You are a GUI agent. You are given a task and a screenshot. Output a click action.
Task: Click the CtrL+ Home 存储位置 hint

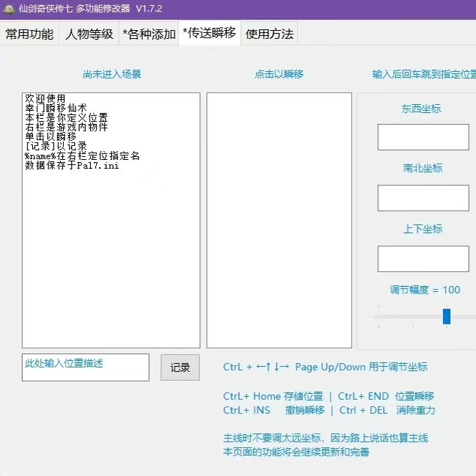(x=273, y=396)
